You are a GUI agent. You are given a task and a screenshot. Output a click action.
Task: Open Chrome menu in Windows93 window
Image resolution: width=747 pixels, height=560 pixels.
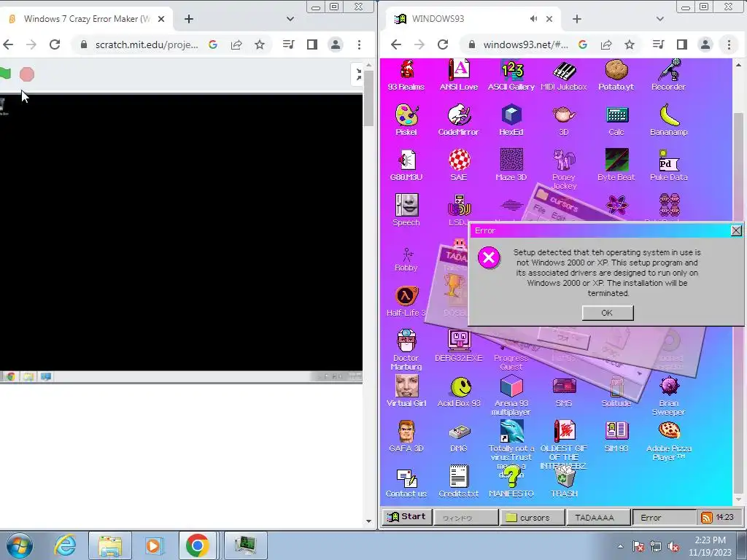[729, 44]
